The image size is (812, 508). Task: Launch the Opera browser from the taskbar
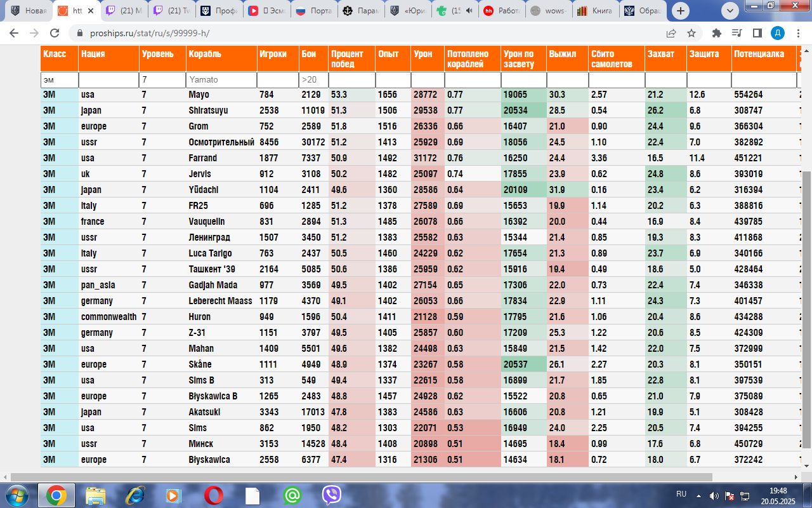point(213,495)
